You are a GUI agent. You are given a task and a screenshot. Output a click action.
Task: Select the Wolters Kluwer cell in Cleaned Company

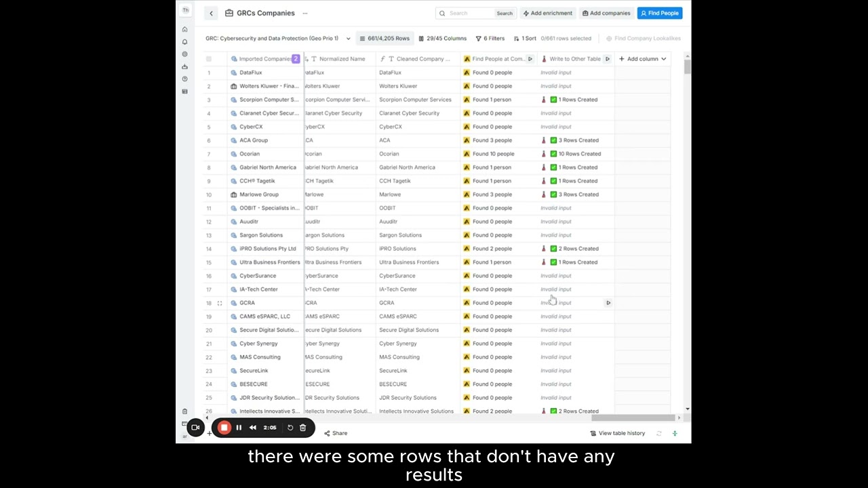click(418, 86)
